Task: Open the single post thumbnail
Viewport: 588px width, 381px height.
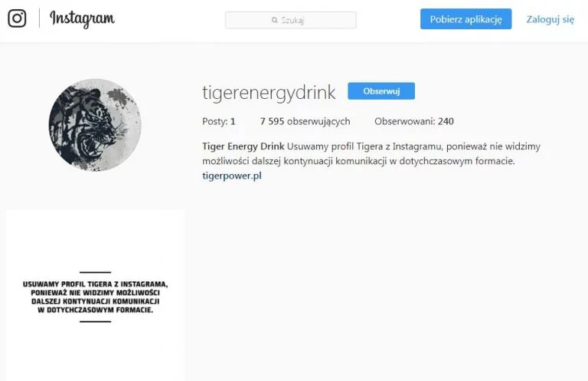Action: 95,295
